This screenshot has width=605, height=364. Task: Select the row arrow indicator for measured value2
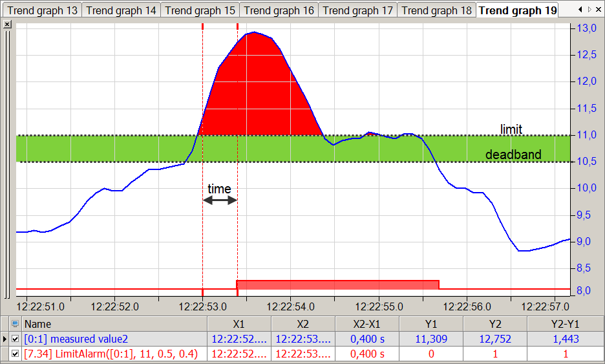coord(5,339)
